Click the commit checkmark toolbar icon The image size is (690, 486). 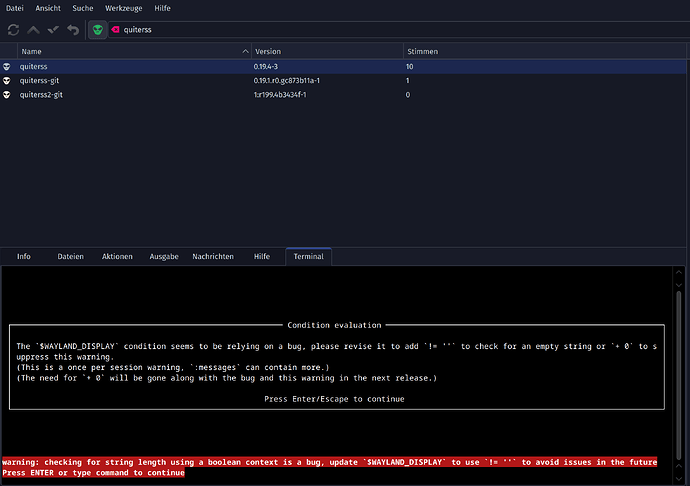click(53, 29)
